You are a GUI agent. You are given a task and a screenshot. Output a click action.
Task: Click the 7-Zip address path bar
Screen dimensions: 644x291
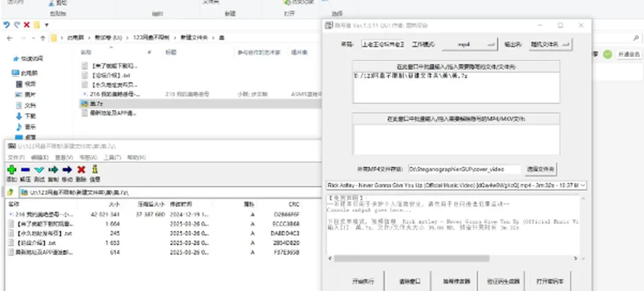[170, 192]
